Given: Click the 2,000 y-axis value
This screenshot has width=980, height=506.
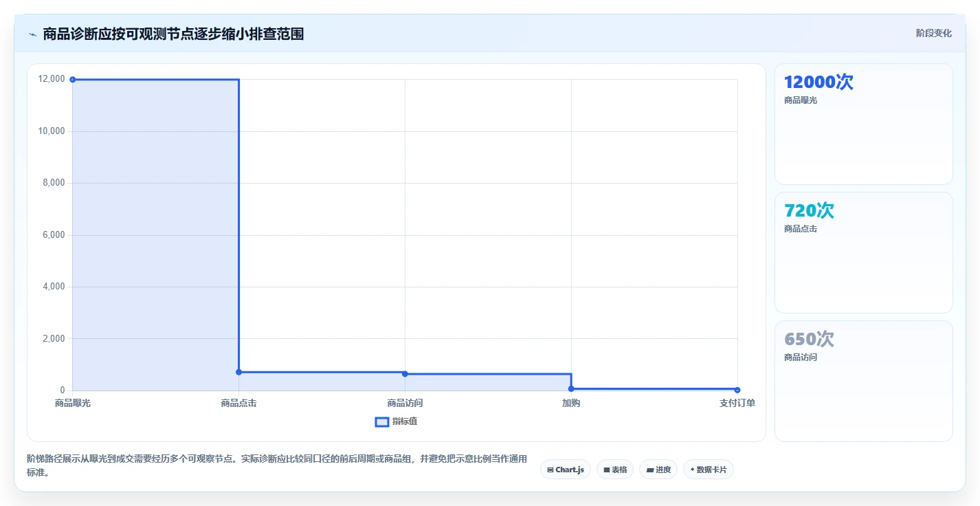Looking at the screenshot, I should pyautogui.click(x=54, y=339).
